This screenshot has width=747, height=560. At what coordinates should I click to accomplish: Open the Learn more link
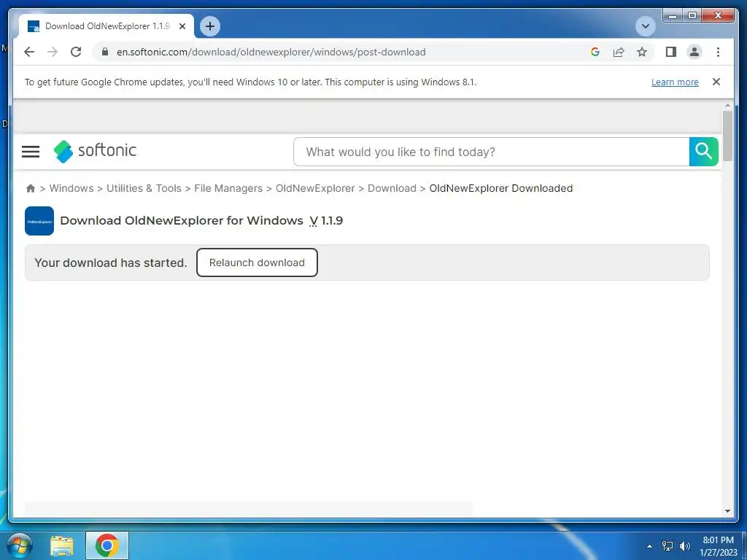tap(675, 82)
